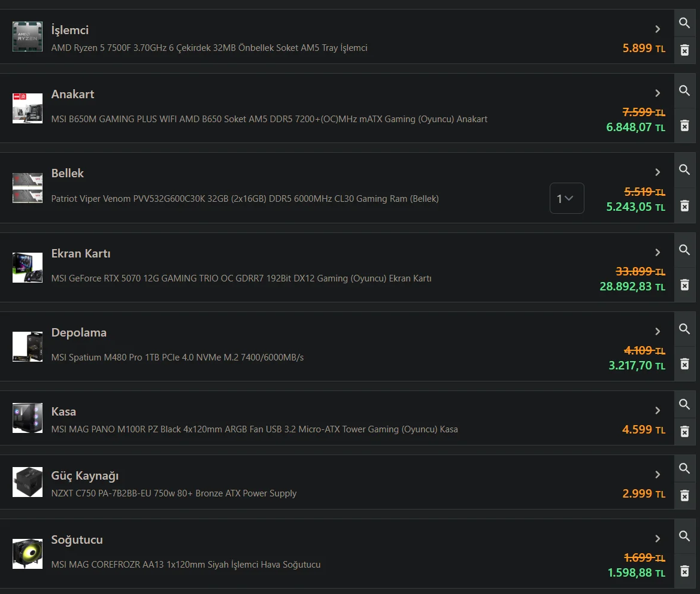Expand the Depolama row chevron
Image resolution: width=700 pixels, height=594 pixels.
click(657, 332)
